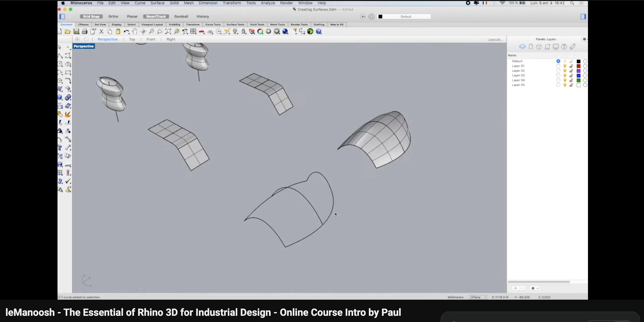Click the Save file icon
The width and height of the screenshot is (644, 322).
pyautogui.click(x=76, y=32)
